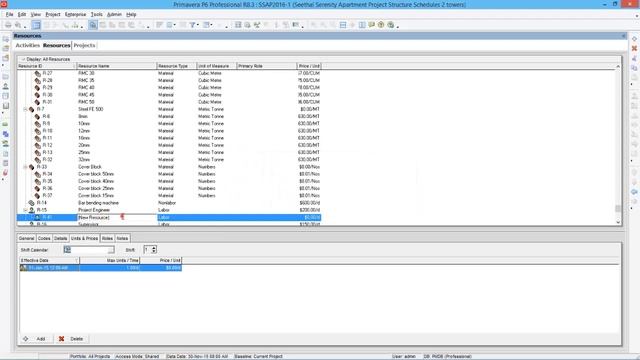Click the highlighted layout icon next to Print Preview
This screenshot has width=640, height=360.
(x=36, y=25)
